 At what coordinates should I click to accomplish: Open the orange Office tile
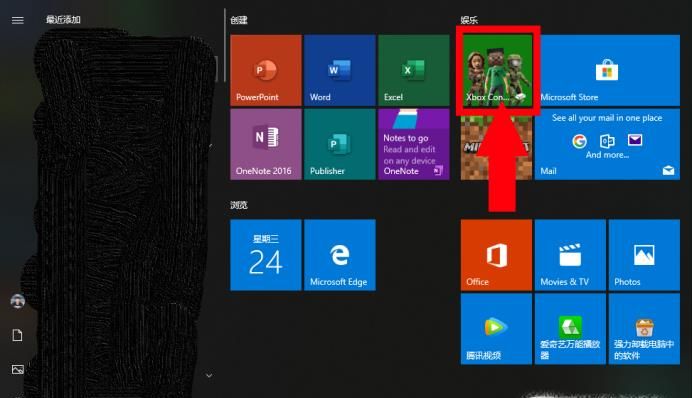click(x=496, y=255)
